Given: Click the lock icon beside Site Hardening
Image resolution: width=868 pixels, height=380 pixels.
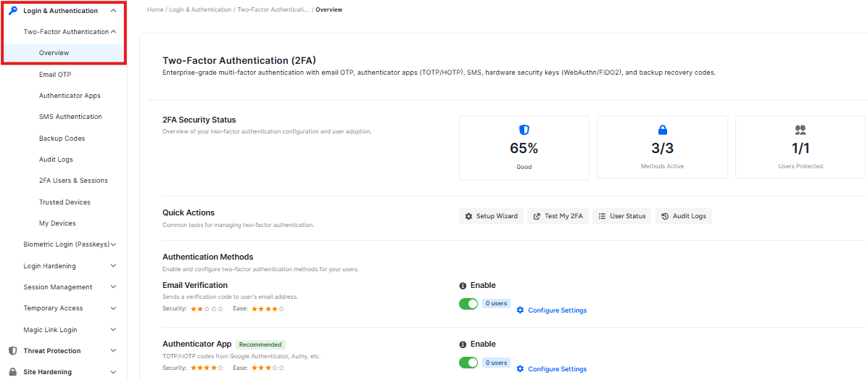Looking at the screenshot, I should click(x=12, y=372).
